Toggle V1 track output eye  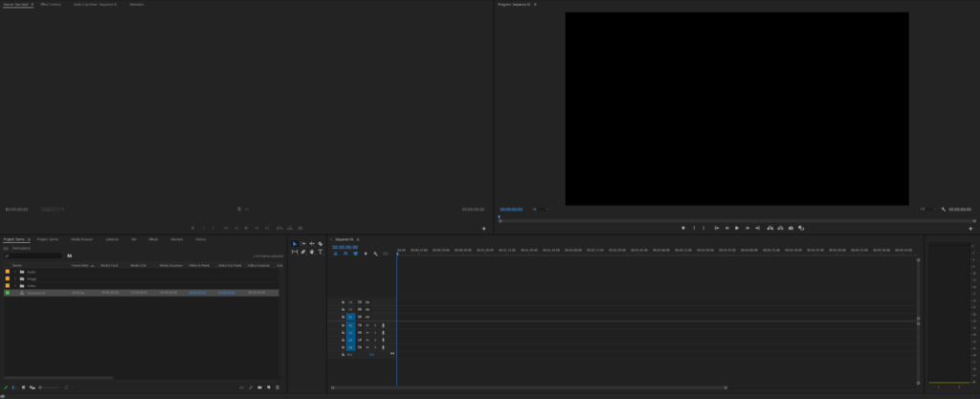coord(367,317)
